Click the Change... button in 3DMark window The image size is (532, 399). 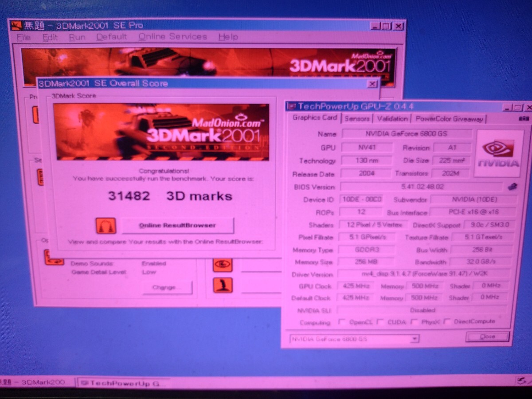pos(167,287)
